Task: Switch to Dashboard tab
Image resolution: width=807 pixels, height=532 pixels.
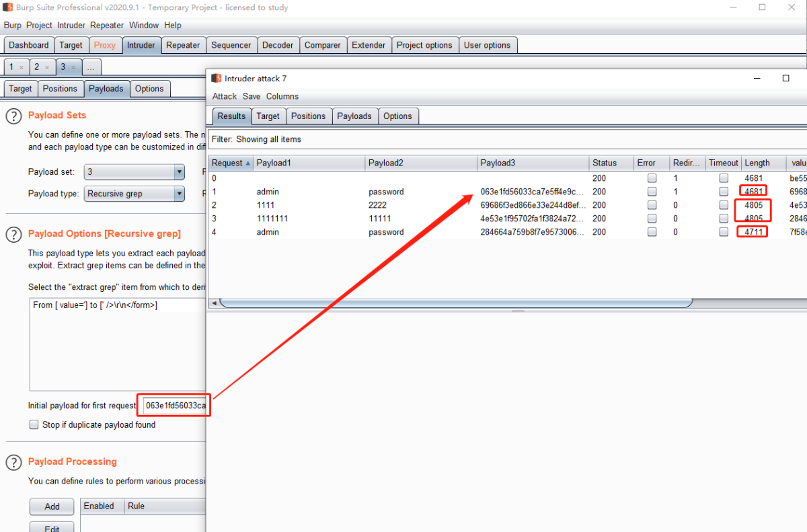Action: (29, 45)
